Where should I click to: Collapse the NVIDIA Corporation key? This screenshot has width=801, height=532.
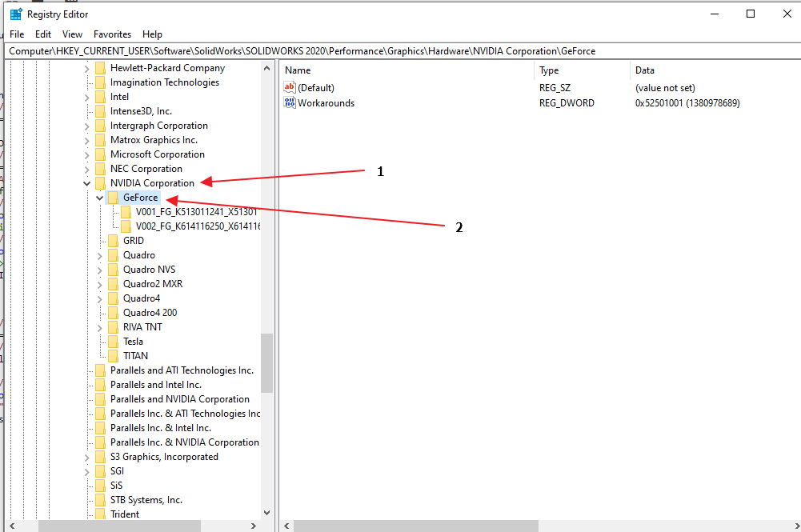tap(86, 182)
